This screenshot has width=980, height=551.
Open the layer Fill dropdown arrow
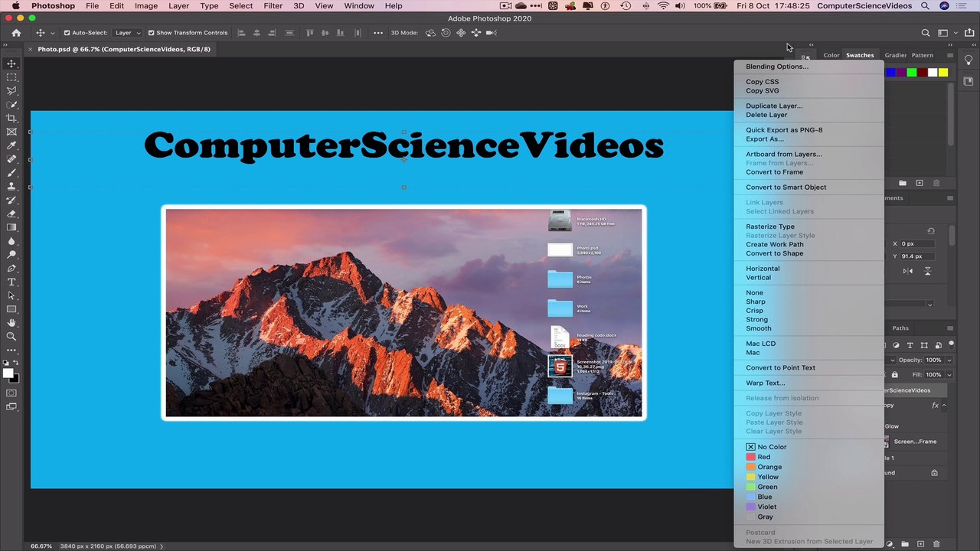[x=949, y=375]
